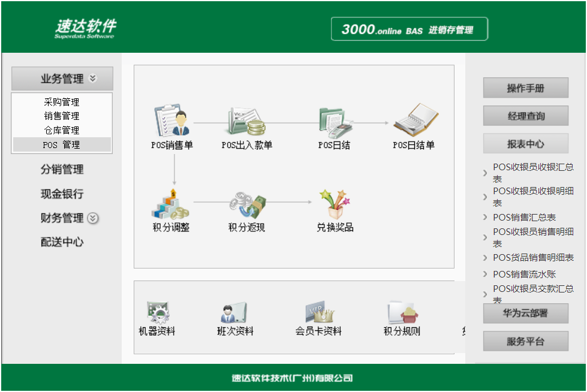Expand the 财务管理 chevron
587x392 pixels.
coord(93,218)
